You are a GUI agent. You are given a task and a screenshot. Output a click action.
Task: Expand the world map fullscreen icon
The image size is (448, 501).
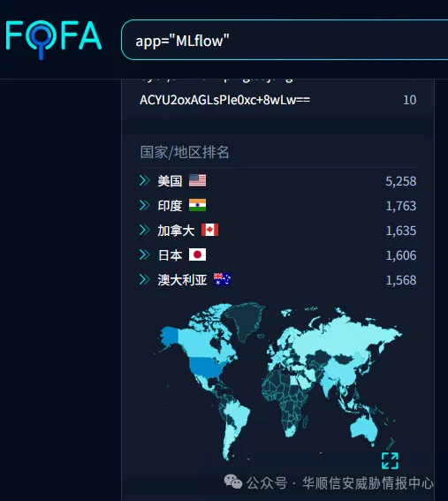(390, 460)
